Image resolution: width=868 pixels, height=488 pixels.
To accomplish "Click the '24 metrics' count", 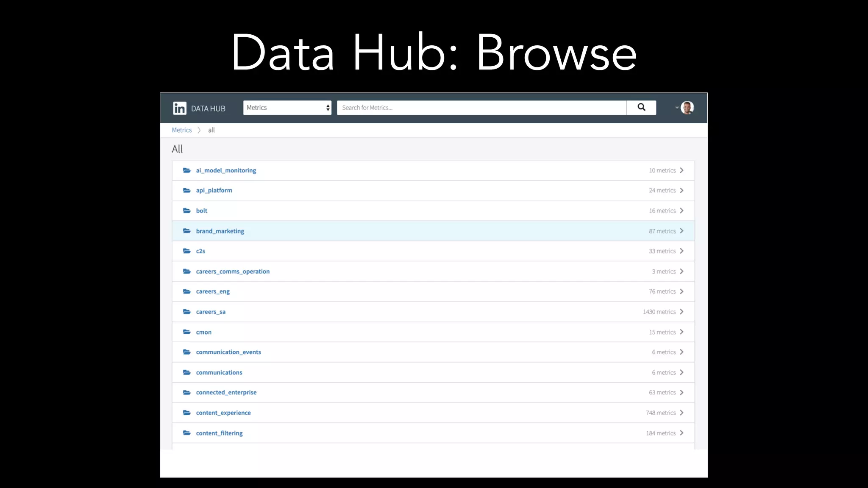I will pyautogui.click(x=662, y=190).
